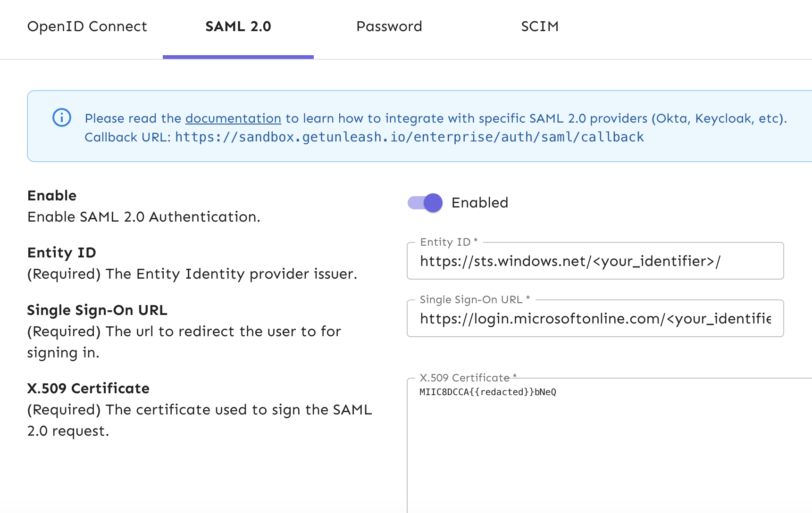Stay on the SAML 2.0 tab
Screen dimensions: 812x513
pyautogui.click(x=238, y=26)
